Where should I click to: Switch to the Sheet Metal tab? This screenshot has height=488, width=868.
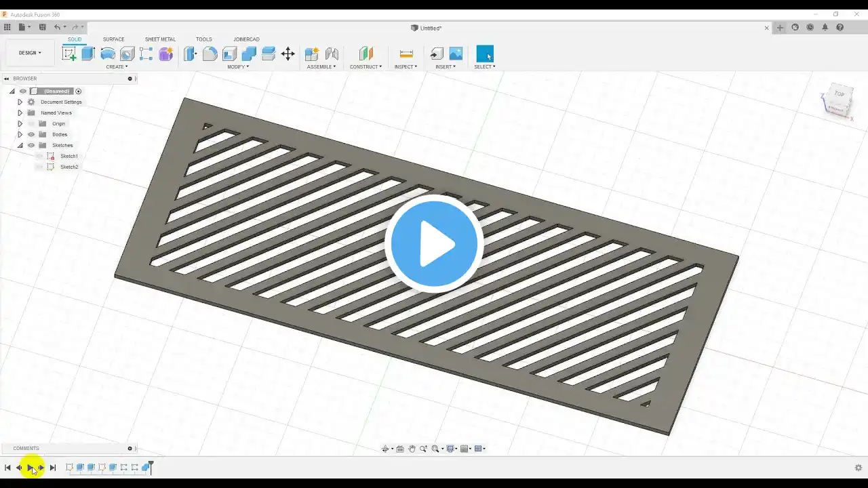(160, 39)
